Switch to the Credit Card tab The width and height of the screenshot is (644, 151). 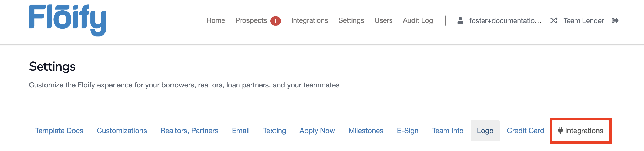[x=525, y=131]
